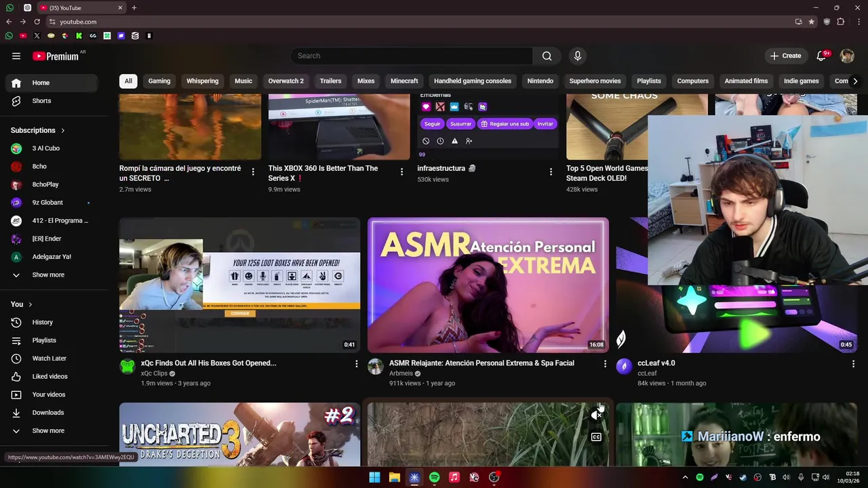Go back with the browser back arrow
The image size is (868, 488).
tap(9, 22)
